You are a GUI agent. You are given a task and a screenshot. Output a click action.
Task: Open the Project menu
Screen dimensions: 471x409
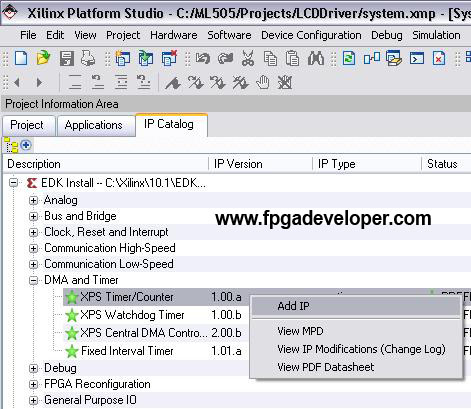coord(123,35)
